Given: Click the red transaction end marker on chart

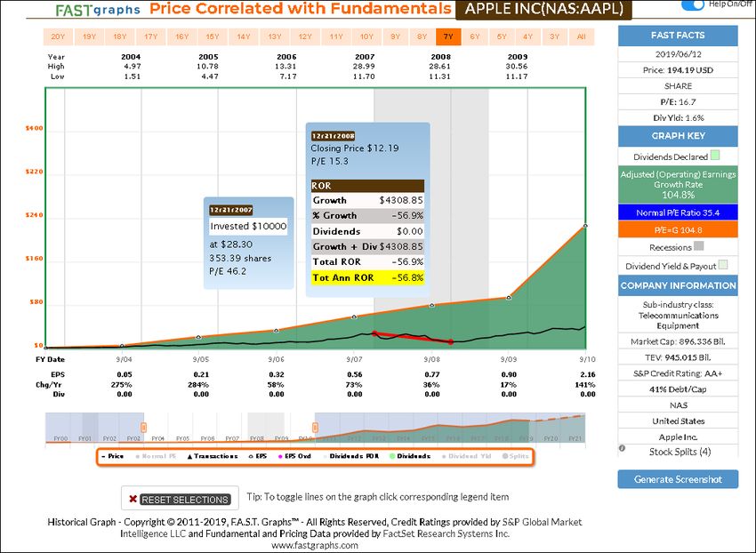Looking at the screenshot, I should pyautogui.click(x=451, y=341).
